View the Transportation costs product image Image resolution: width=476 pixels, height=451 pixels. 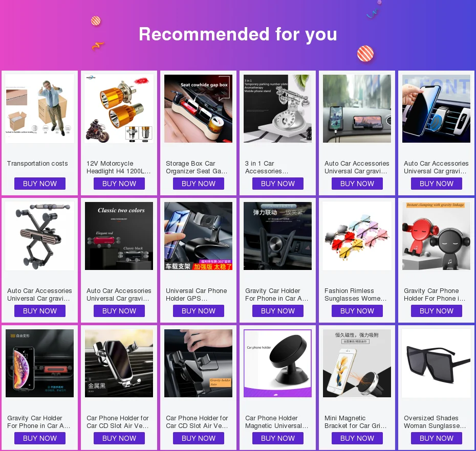(40, 108)
